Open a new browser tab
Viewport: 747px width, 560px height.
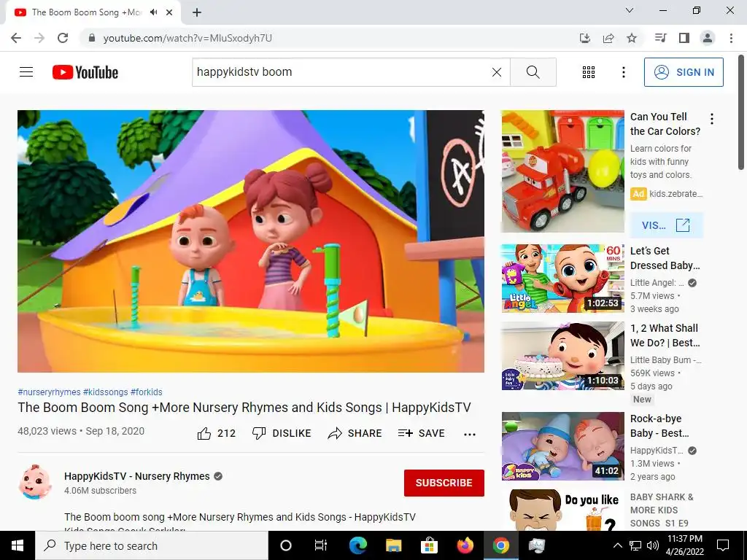tap(197, 12)
